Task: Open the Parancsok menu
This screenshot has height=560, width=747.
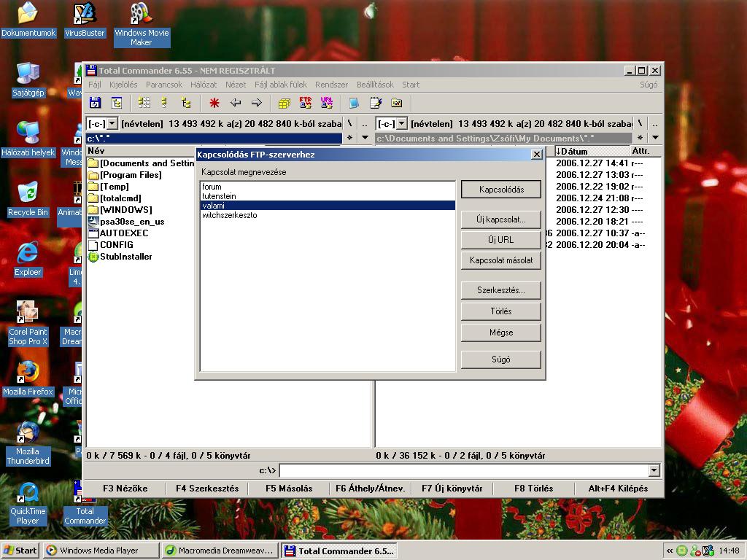Action: (163, 85)
